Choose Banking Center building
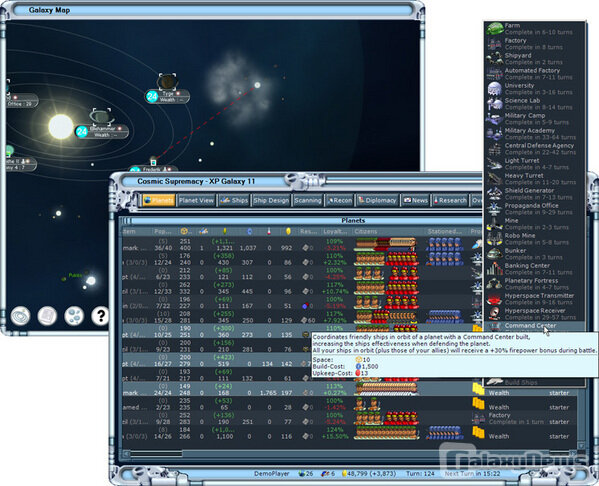599x486 pixels. pos(535,269)
